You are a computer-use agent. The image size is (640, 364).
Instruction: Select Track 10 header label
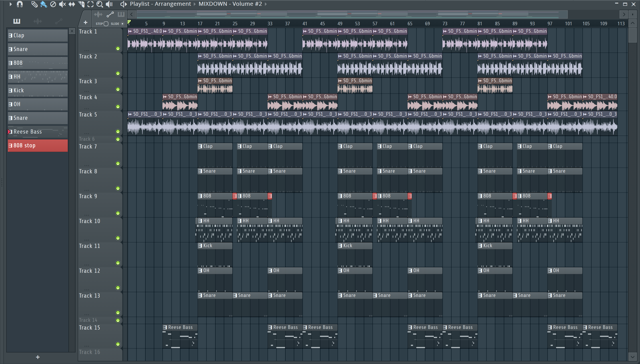click(89, 221)
